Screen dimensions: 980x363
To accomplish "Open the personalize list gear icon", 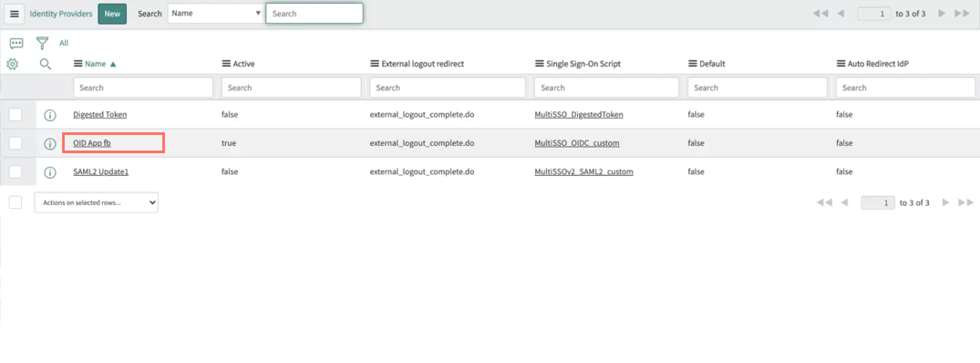I will [12, 64].
